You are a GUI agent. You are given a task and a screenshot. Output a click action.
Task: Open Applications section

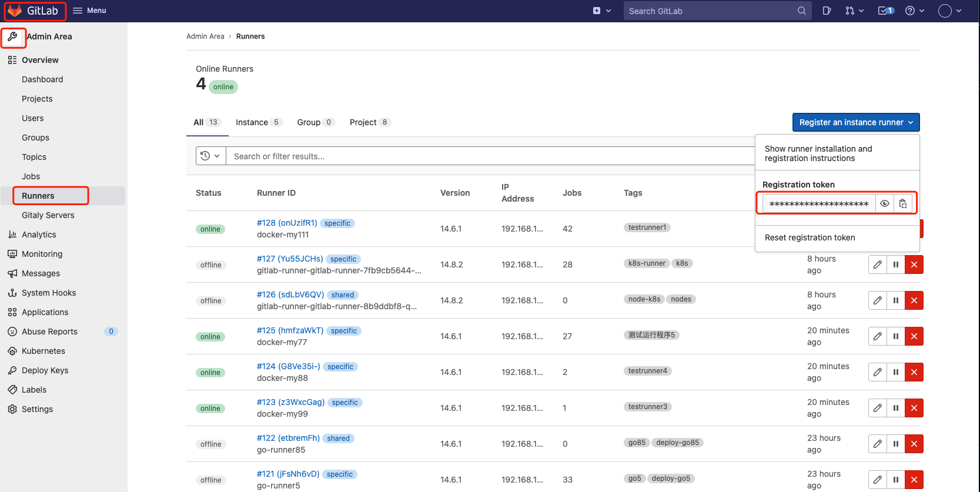(45, 312)
